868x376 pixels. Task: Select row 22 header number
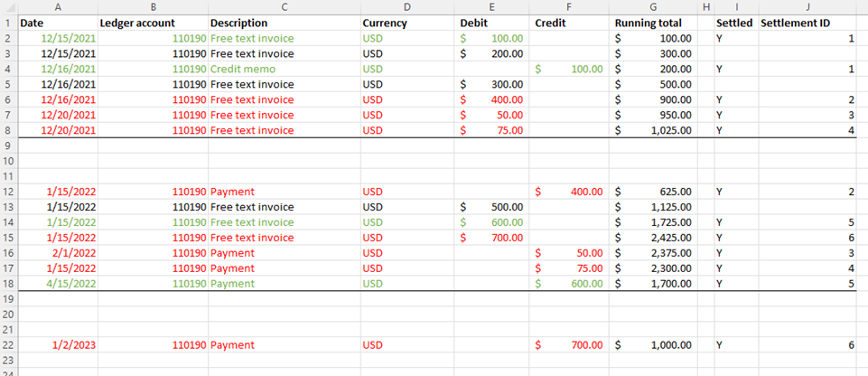coord(8,344)
